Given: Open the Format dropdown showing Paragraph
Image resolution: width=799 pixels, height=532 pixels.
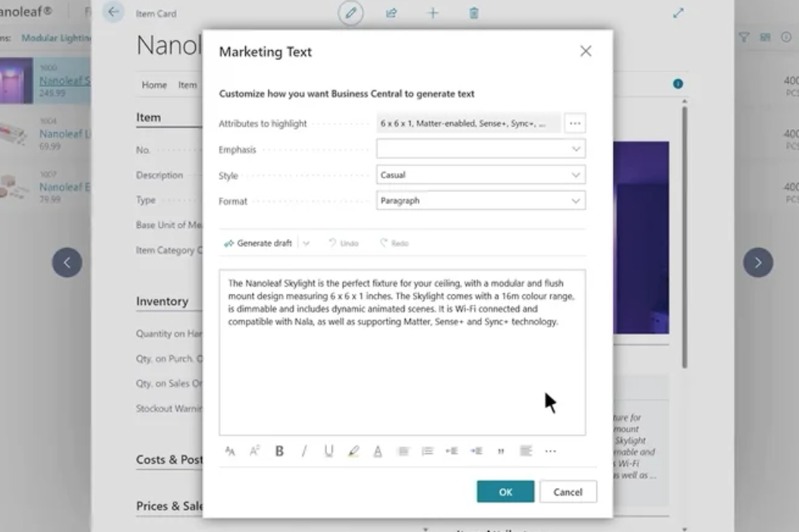Looking at the screenshot, I should [480, 201].
